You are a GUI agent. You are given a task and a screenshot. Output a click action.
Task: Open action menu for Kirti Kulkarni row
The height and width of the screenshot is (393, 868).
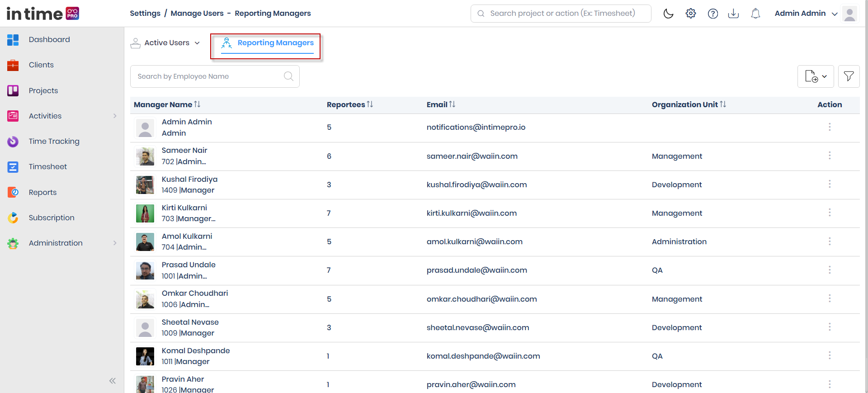click(x=830, y=213)
